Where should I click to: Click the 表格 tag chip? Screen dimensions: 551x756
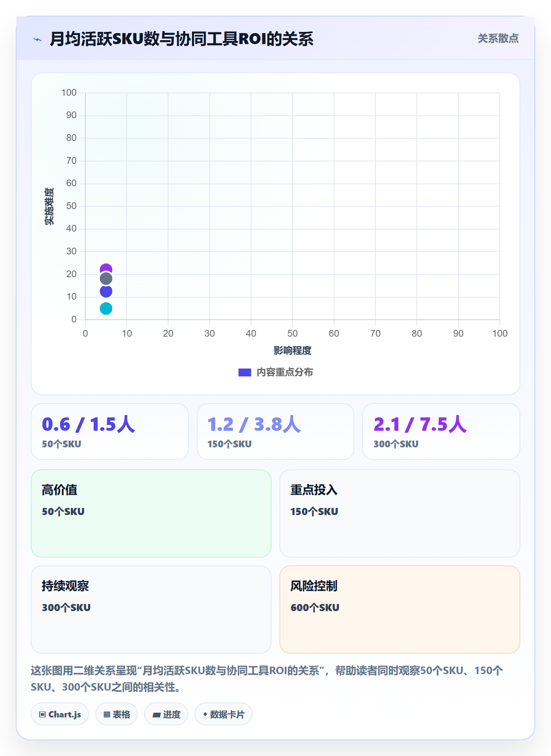(116, 714)
